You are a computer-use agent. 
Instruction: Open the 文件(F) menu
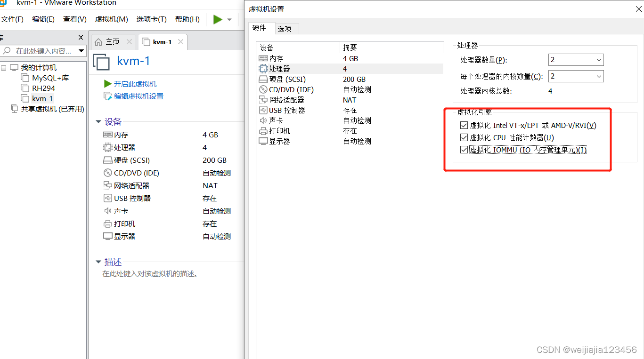pyautogui.click(x=12, y=19)
